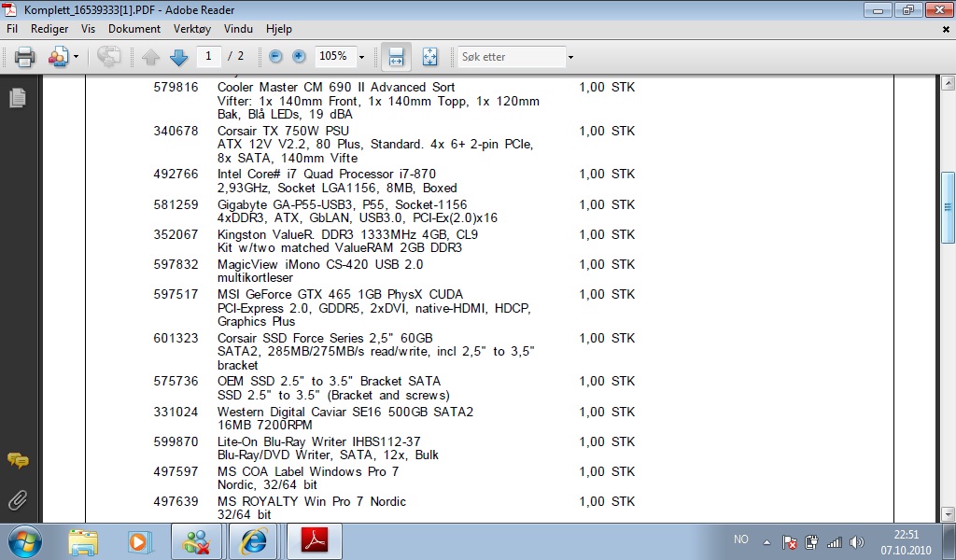Click MS ROYALTY Win Pro 7 line
Image resolution: width=956 pixels, height=560 pixels.
point(312,501)
